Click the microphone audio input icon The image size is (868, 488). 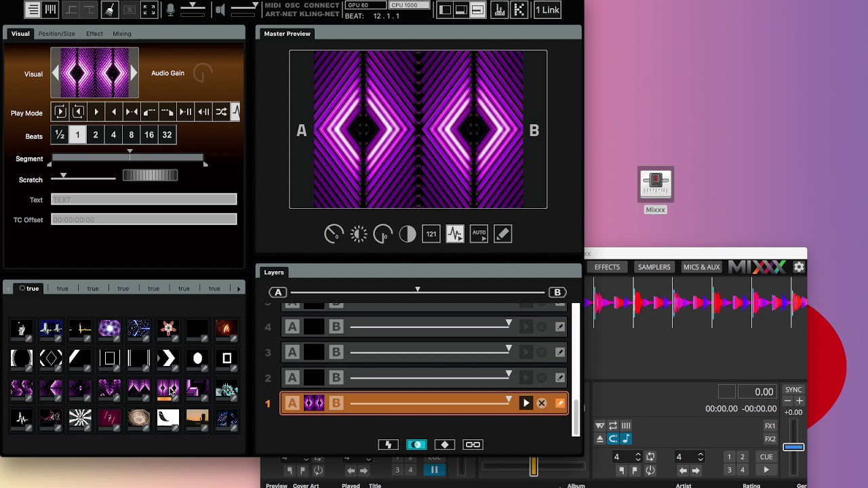pyautogui.click(x=170, y=9)
